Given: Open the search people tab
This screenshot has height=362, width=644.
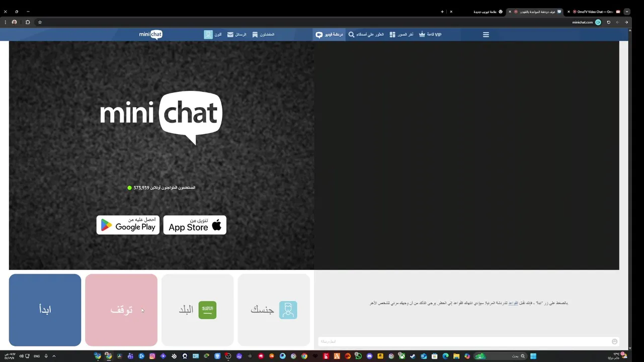Looking at the screenshot, I should click(x=366, y=35).
